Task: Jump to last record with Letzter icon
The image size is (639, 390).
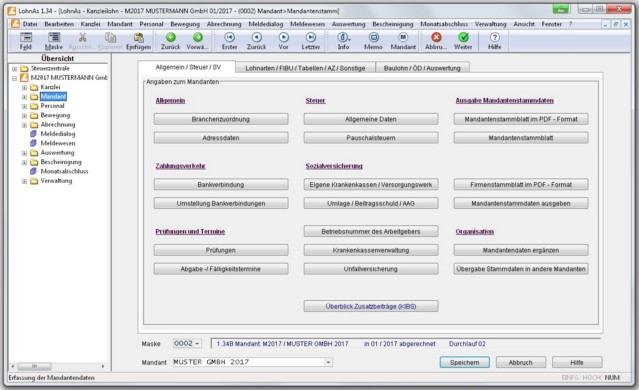Action: point(311,37)
